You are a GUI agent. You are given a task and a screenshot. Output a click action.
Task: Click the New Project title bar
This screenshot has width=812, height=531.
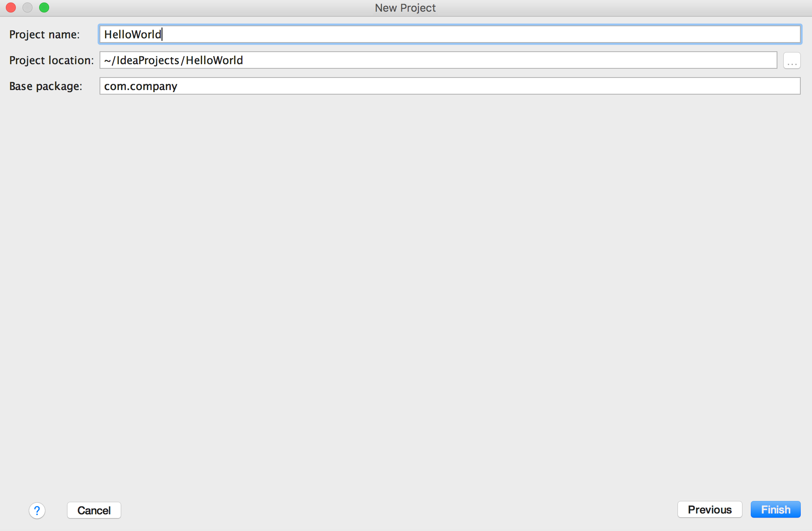(405, 8)
